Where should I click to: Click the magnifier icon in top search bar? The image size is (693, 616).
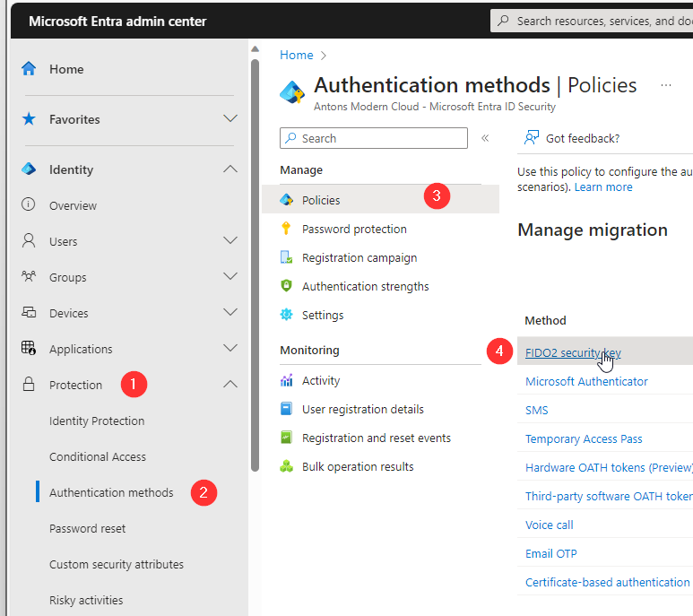coord(503,21)
